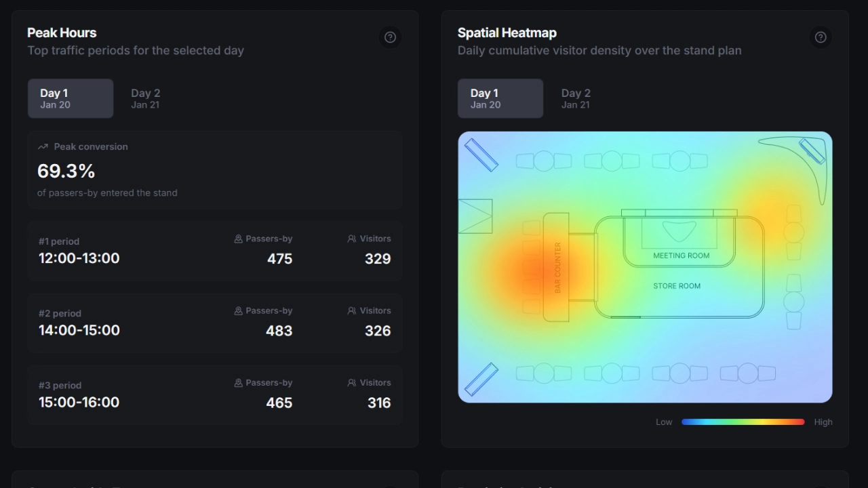Open help icon in Peak Hours panel
This screenshot has height=488, width=868.
click(x=390, y=37)
